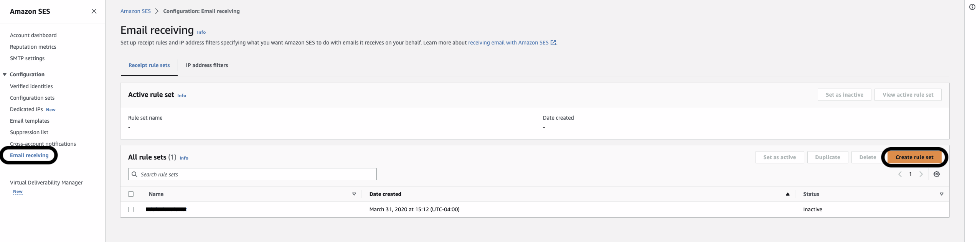Click the previous page pagination arrow
980x242 pixels.
[x=900, y=174]
